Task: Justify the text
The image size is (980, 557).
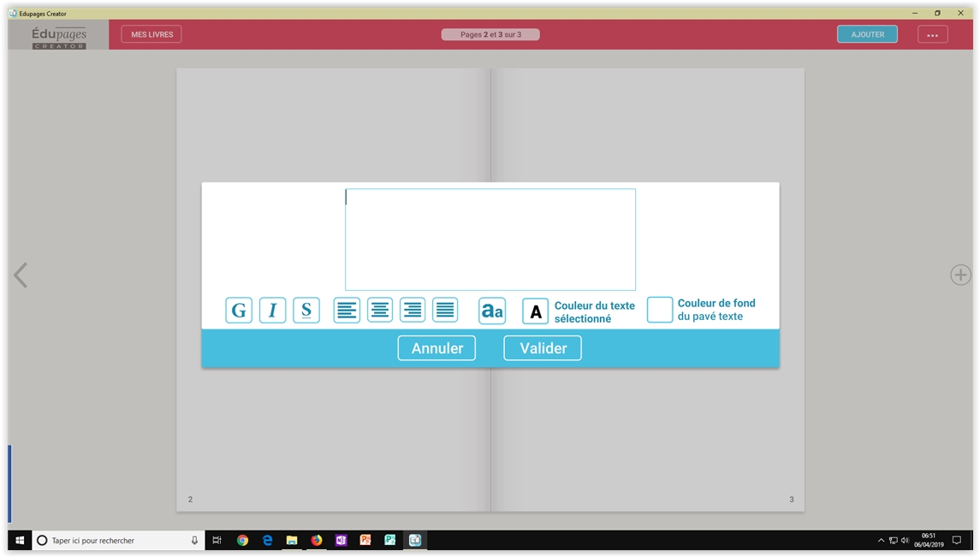Action: 445,311
